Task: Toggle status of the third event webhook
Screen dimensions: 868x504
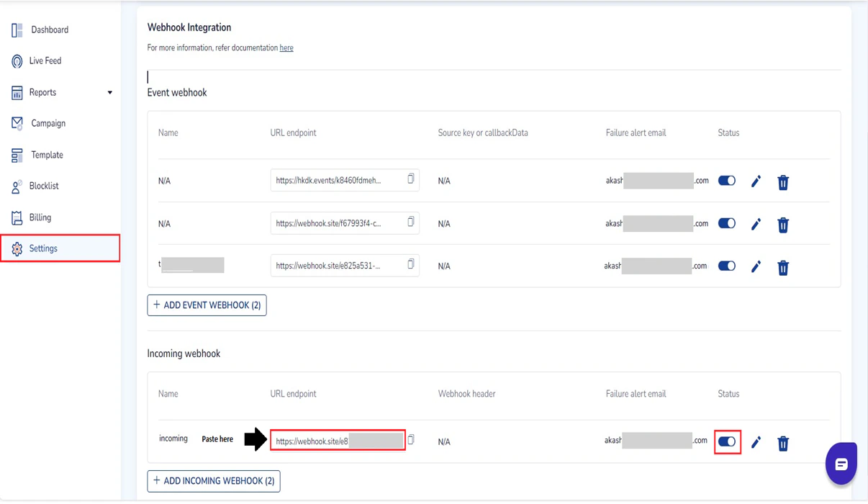Action: click(726, 266)
